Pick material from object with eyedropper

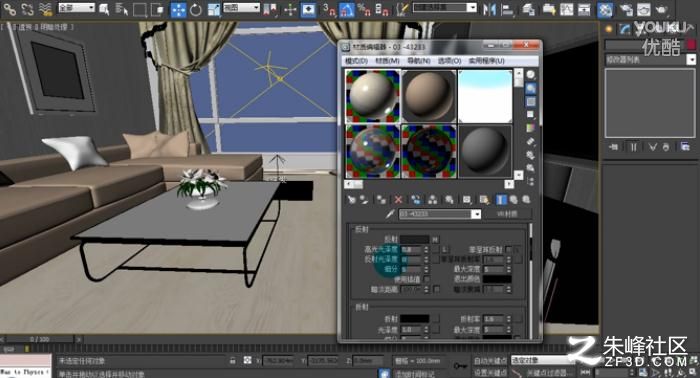coord(390,214)
